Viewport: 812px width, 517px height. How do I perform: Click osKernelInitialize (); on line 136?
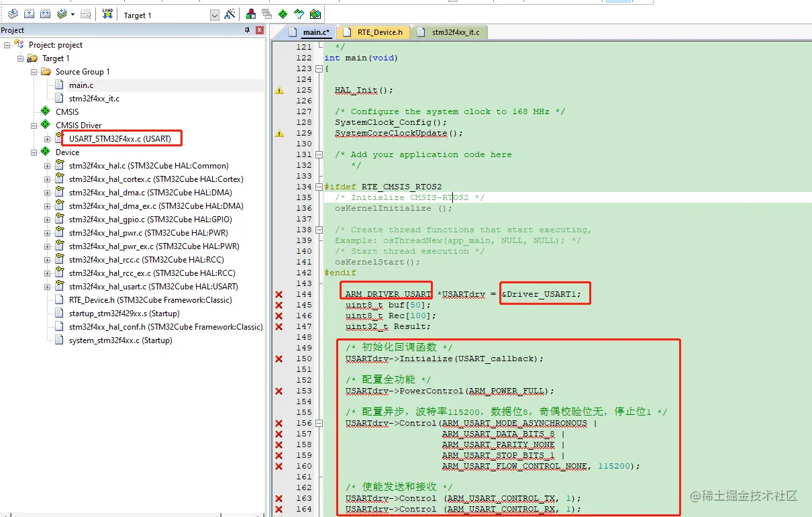tap(393, 208)
